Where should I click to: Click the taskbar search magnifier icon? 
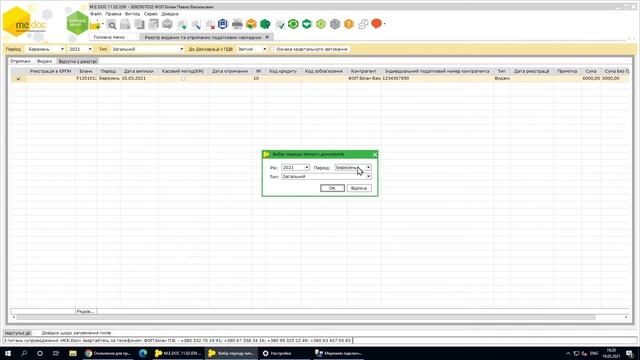click(x=24, y=353)
